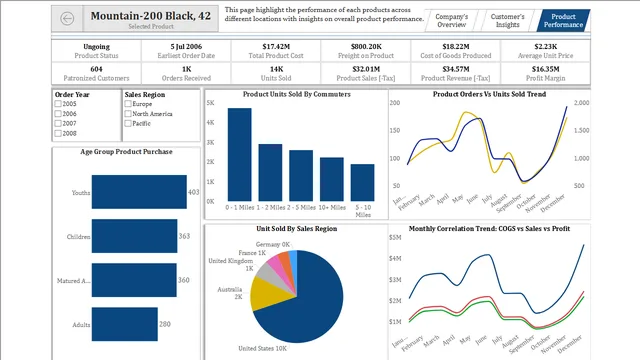Select the $18.22M Cost of Goods Produced card

pos(456,51)
